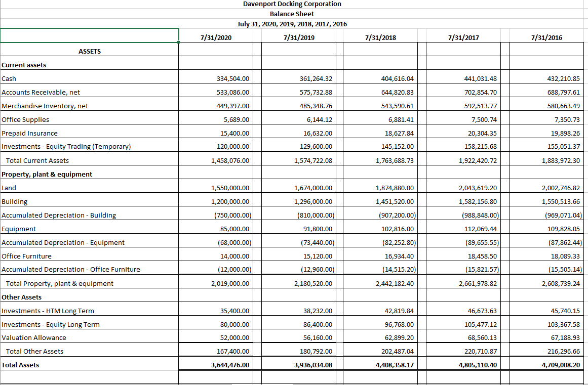Click the 7/31/2016 column header cell
Viewport: 588px width, 385px height.
click(544, 37)
